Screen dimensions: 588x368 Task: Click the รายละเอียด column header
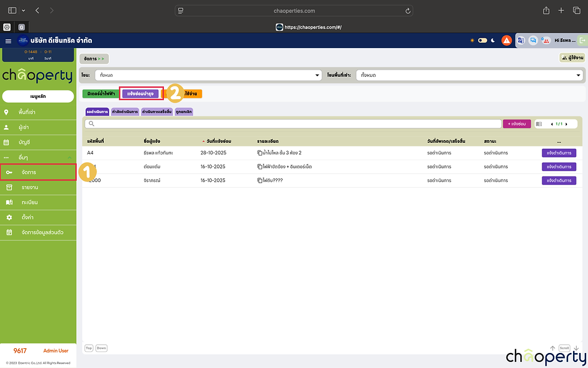268,142
